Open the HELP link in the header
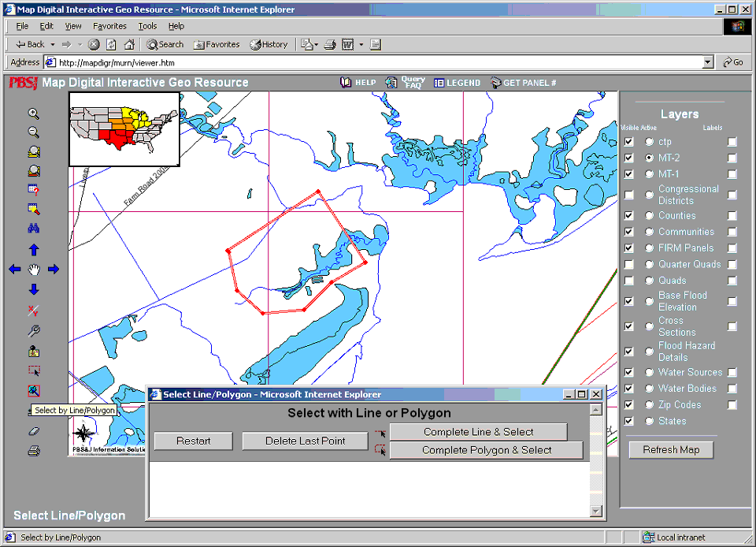Screen dimensions: 756x547 (358, 83)
